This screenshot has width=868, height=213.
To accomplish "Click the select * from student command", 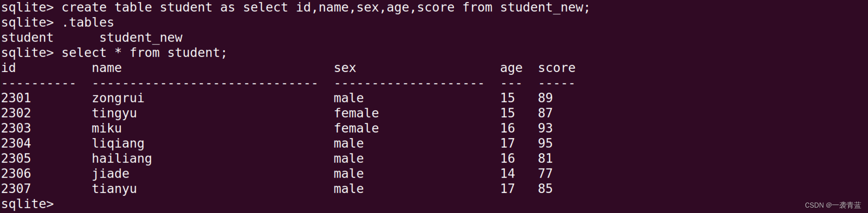I will click(144, 53).
